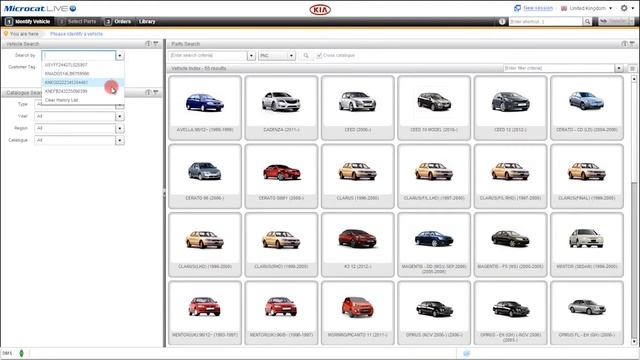Open the Year dropdown
The width and height of the screenshot is (640, 360).
120,116
